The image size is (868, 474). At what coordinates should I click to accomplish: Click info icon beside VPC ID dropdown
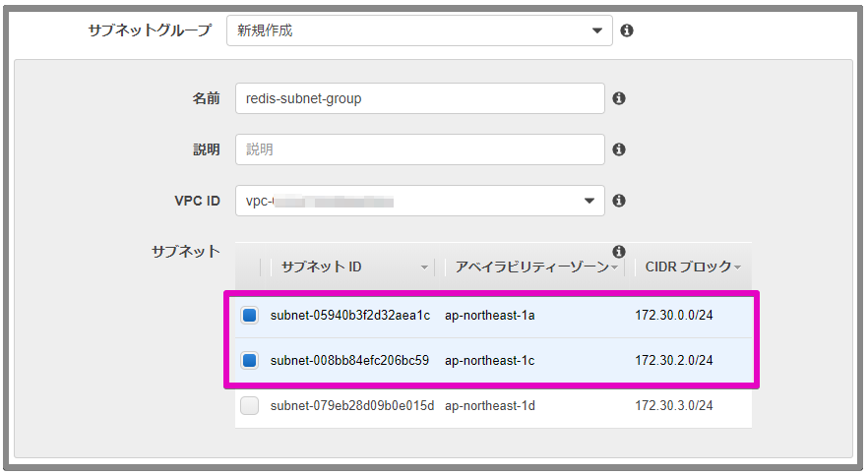(619, 201)
